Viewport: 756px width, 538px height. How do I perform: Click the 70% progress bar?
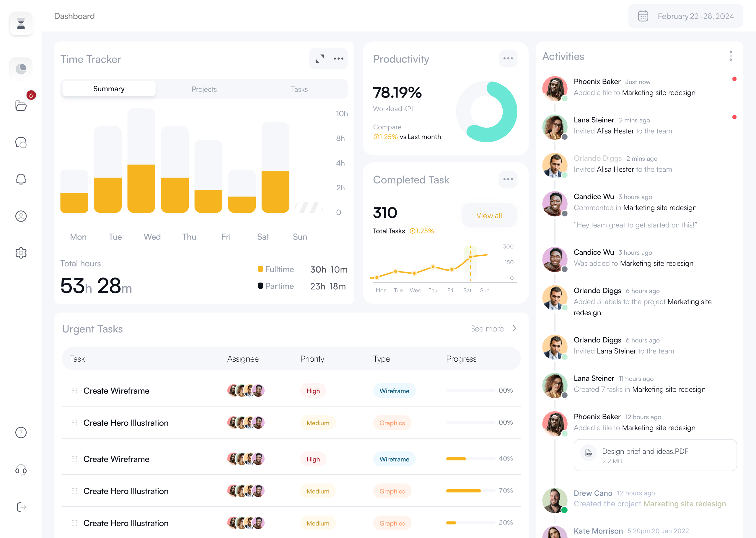point(470,491)
